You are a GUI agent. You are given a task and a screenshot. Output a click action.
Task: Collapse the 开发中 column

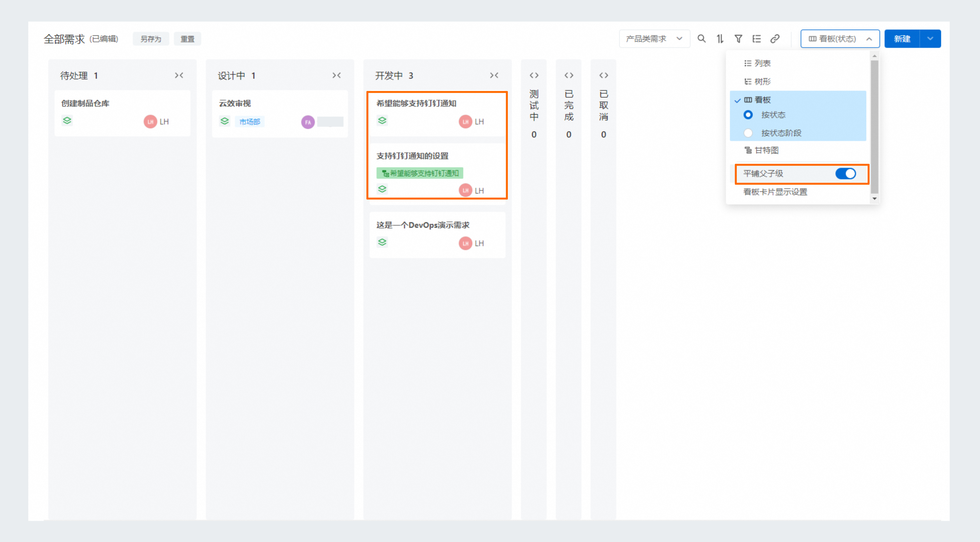(494, 76)
